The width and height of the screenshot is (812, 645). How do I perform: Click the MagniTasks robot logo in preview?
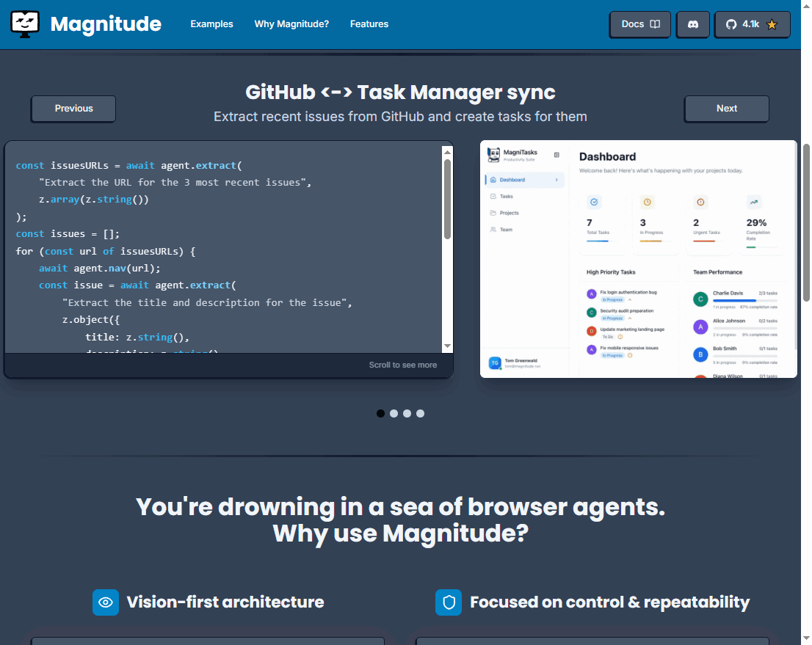pyautogui.click(x=494, y=154)
